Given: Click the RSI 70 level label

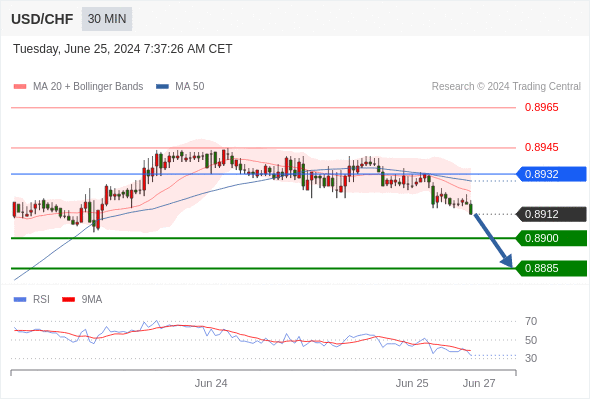Looking at the screenshot, I should coord(531,321).
